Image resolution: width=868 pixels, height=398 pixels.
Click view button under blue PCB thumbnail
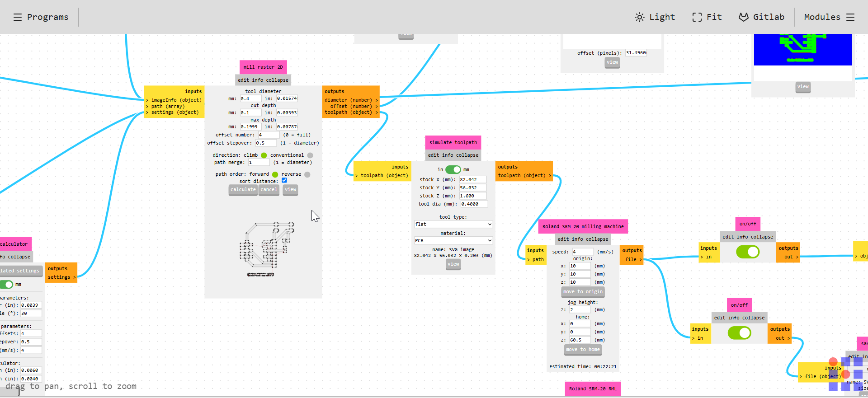(x=803, y=87)
